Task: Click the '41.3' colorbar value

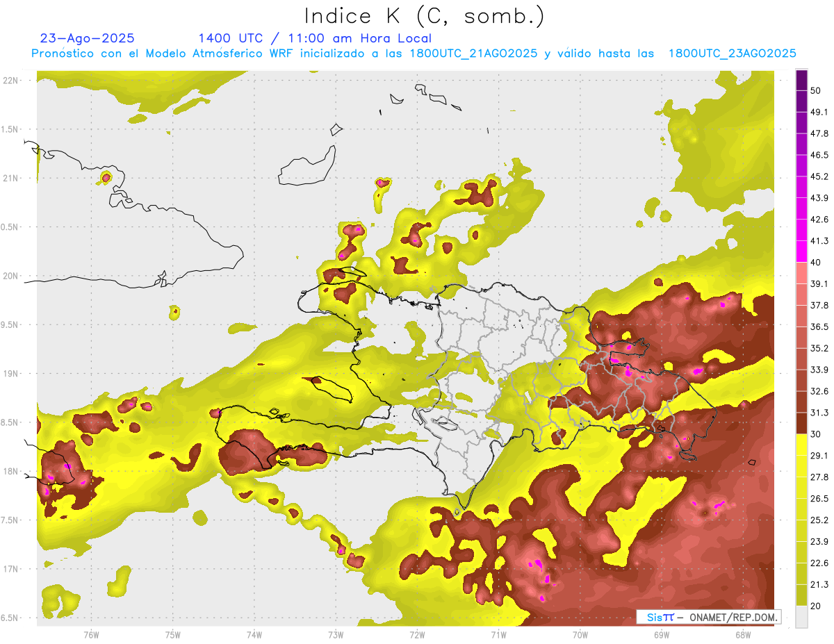Action: [819, 242]
